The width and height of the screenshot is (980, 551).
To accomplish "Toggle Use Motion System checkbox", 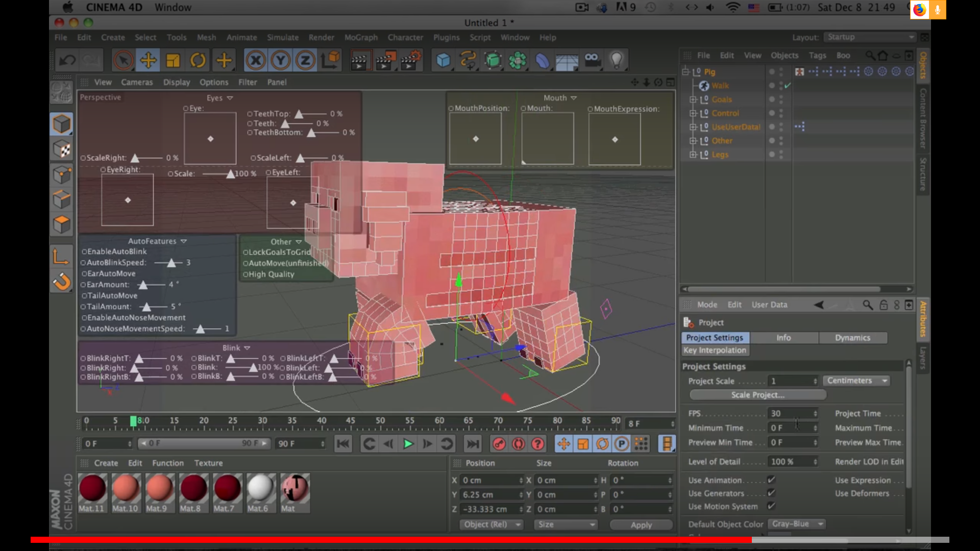I will (771, 506).
